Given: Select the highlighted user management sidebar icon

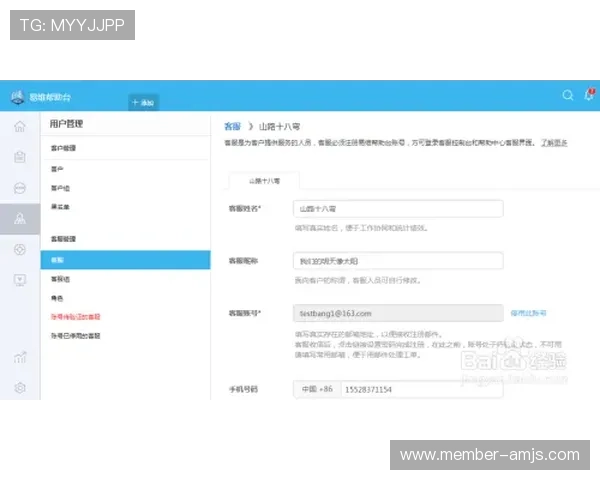Looking at the screenshot, I should click(x=20, y=219).
